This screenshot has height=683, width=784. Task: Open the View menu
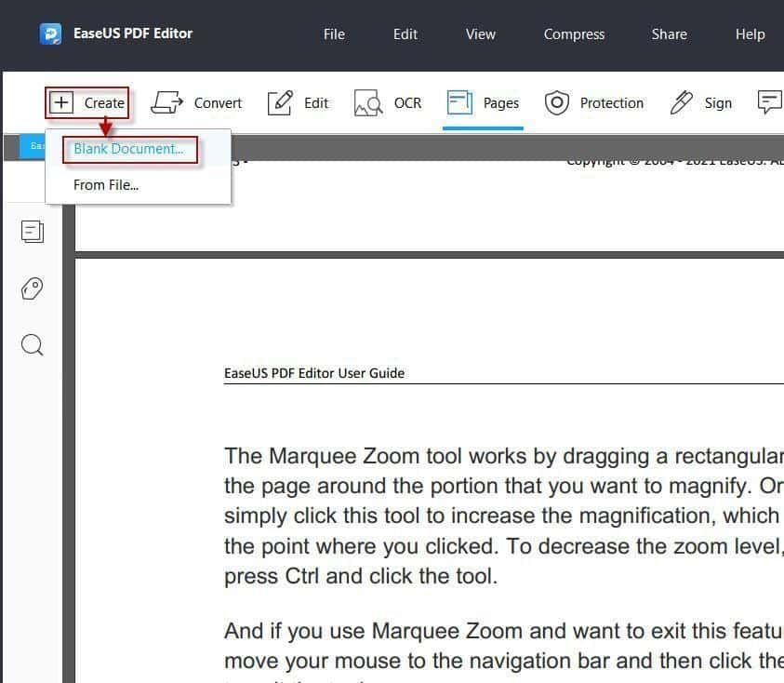pyautogui.click(x=481, y=34)
